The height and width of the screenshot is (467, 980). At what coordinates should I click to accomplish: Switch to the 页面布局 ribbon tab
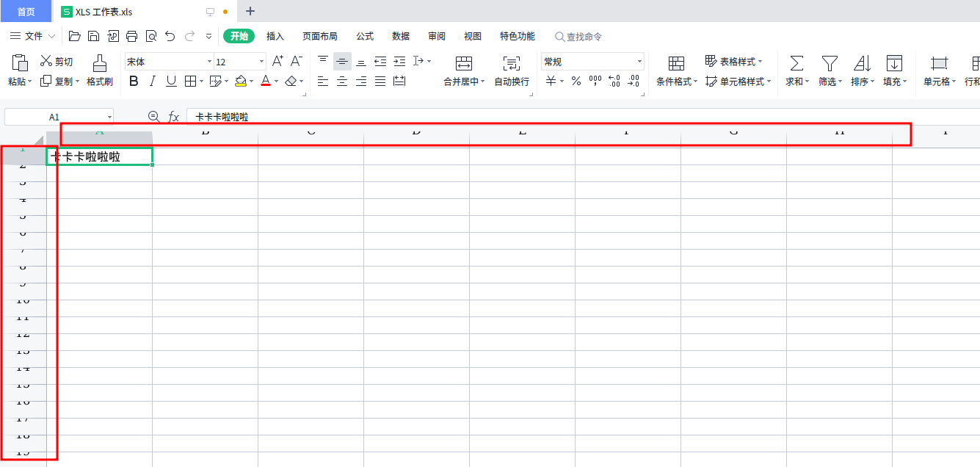(320, 36)
